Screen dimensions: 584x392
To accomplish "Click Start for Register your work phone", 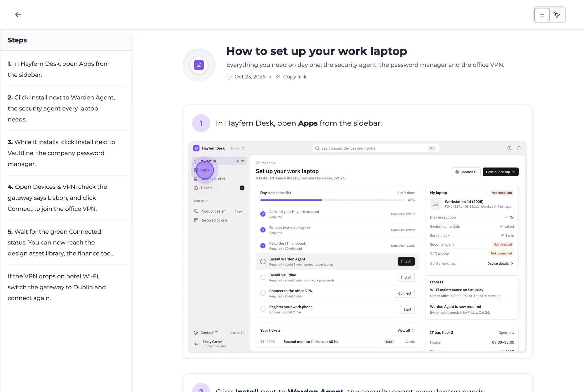I will coord(407,309).
